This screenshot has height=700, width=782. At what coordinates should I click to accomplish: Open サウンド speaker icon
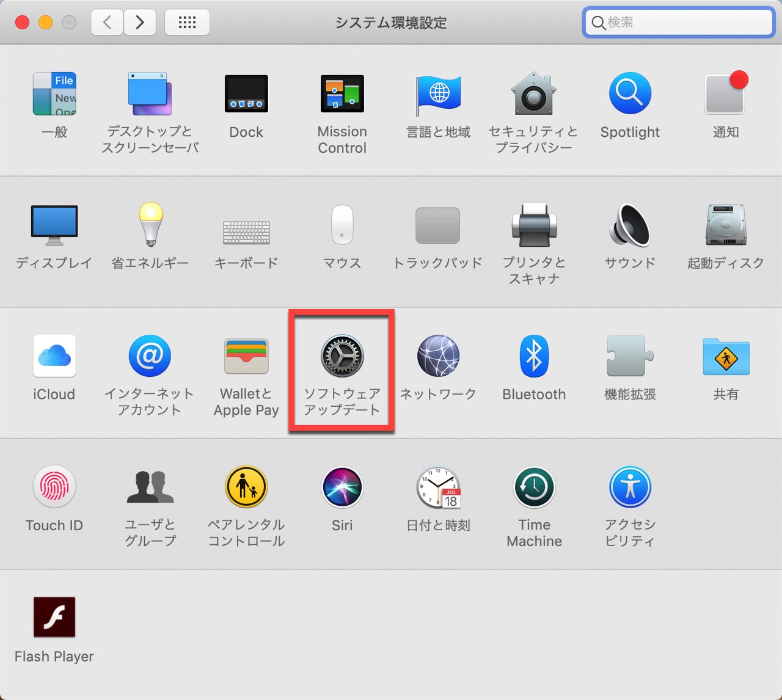(630, 225)
